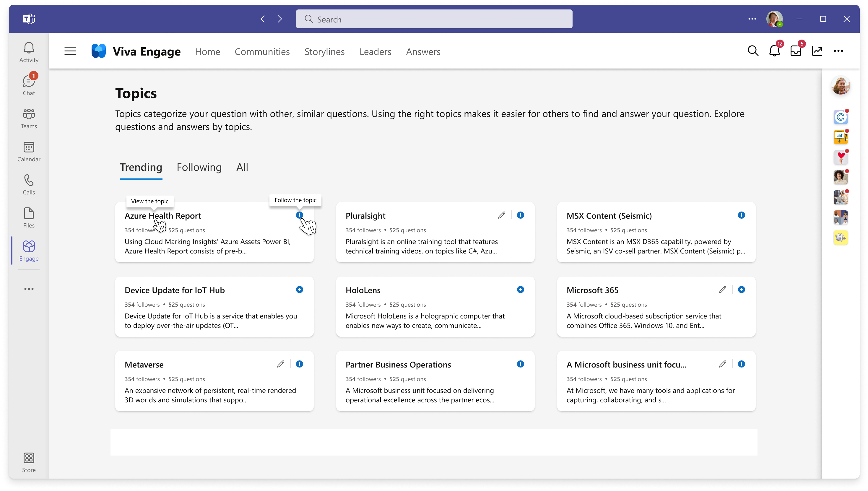Open the three-dot menu top-right toolbar
Screen dimensions: 868x491
tap(838, 51)
